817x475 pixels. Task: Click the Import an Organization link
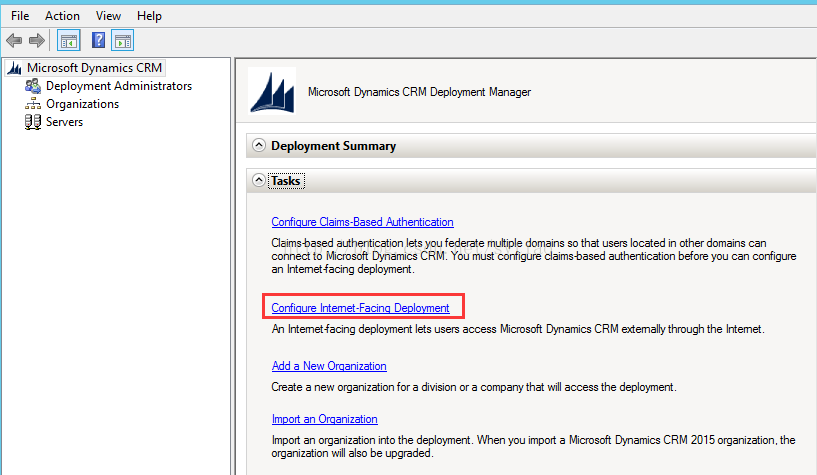(324, 419)
